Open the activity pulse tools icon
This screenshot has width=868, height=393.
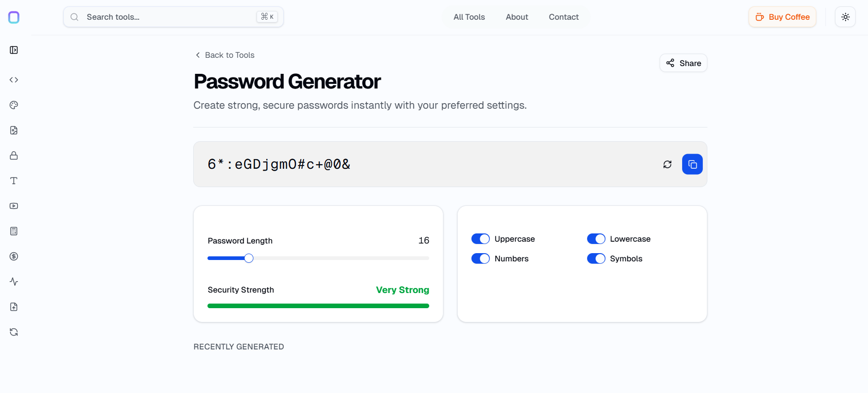point(14,282)
